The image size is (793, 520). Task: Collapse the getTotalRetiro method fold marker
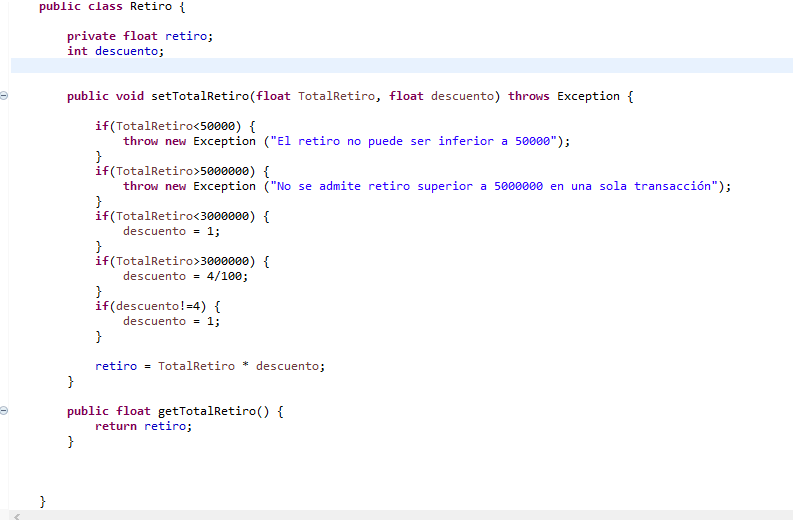click(x=4, y=410)
